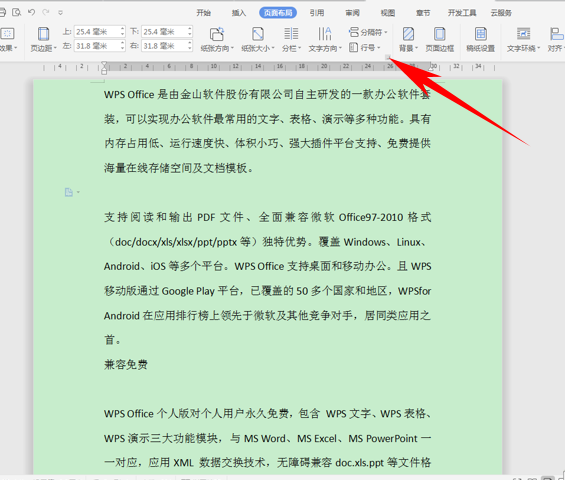Expand the 分栏 dropdown arrow

pyautogui.click(x=299, y=48)
